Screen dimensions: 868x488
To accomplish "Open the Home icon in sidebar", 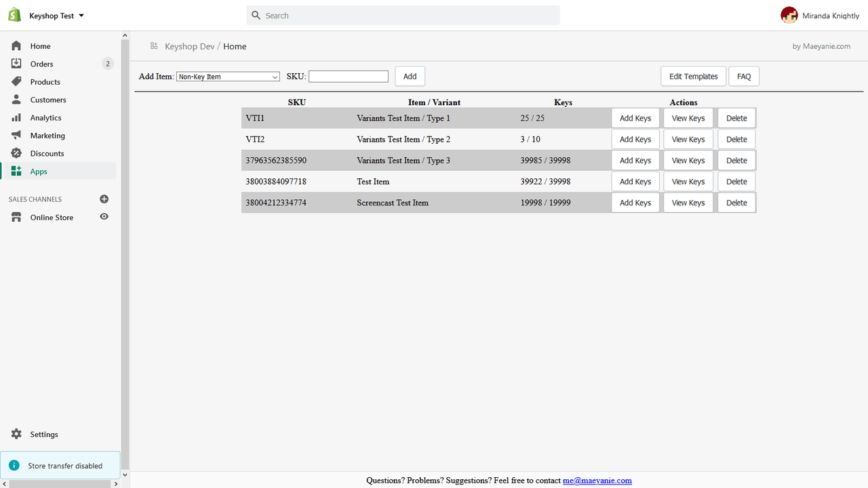I will click(16, 46).
